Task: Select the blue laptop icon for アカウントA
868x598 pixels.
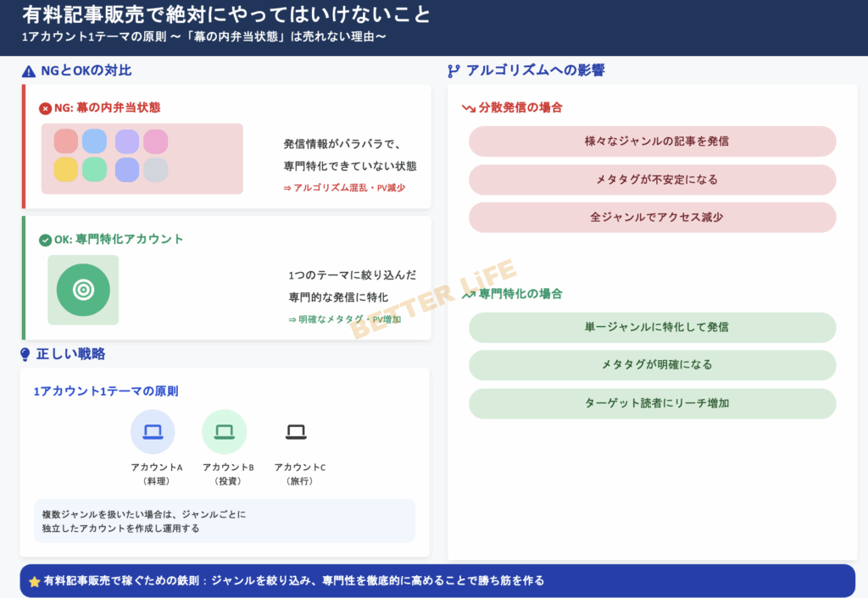Action: (x=153, y=432)
